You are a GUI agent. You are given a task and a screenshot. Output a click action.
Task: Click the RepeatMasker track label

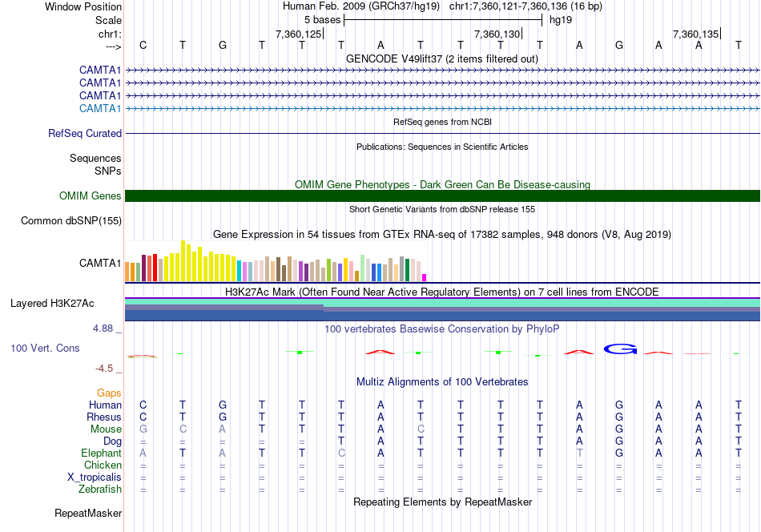88,513
